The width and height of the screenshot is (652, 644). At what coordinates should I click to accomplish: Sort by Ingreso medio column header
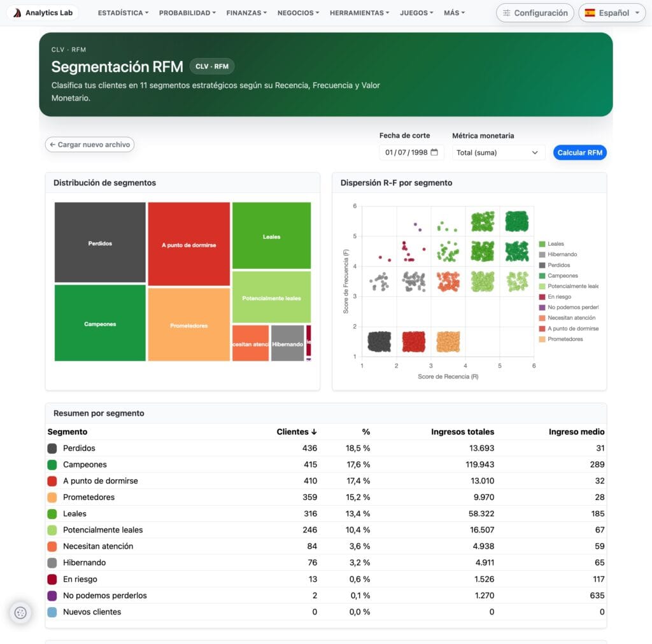[x=576, y=432]
